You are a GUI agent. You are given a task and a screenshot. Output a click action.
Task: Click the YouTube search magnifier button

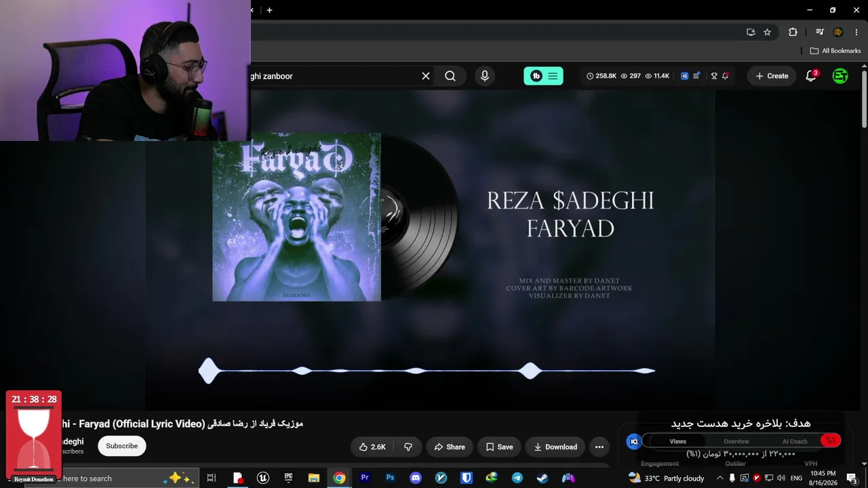pos(450,76)
